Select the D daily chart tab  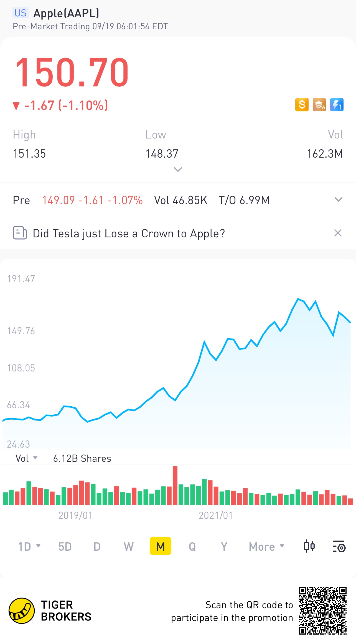coord(97,546)
